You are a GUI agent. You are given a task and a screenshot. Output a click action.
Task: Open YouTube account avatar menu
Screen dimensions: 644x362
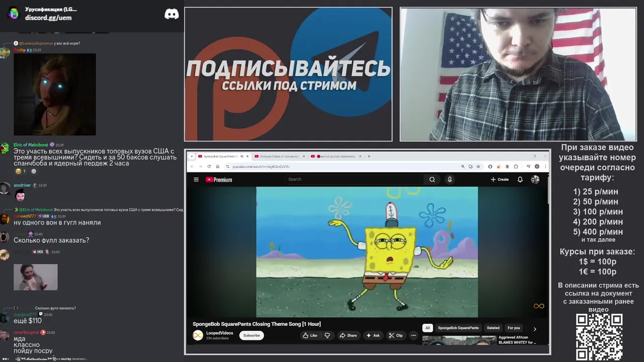click(x=535, y=179)
